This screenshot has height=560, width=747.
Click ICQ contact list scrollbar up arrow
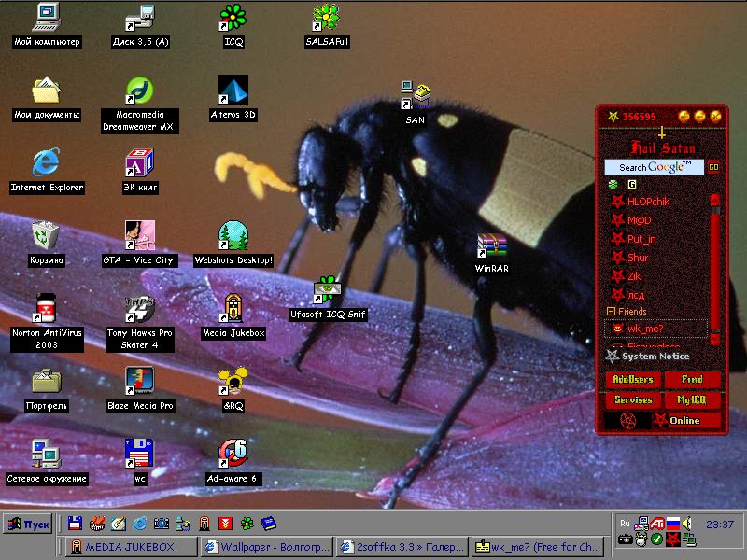tap(714, 200)
